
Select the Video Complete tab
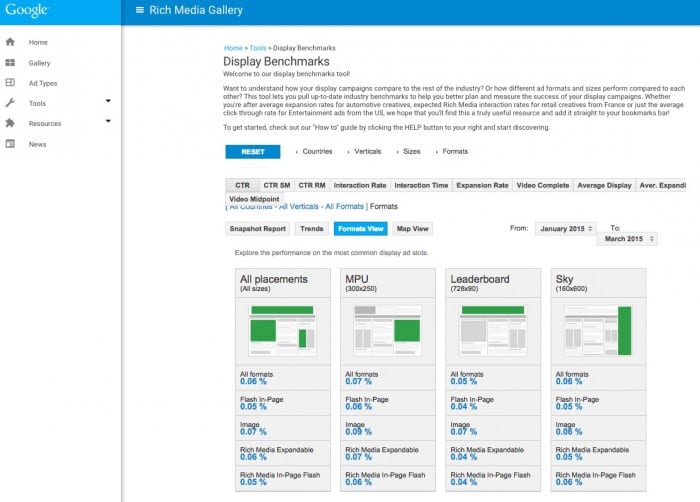click(543, 185)
